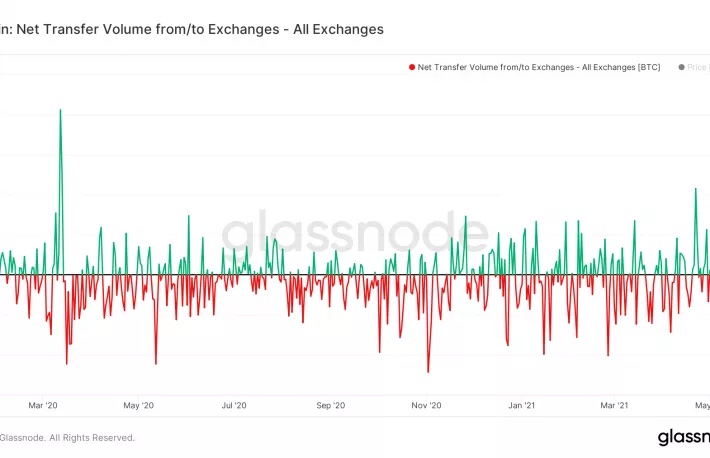Toggle the Price series legend label
Screen dimensions: 710x458
click(698, 67)
